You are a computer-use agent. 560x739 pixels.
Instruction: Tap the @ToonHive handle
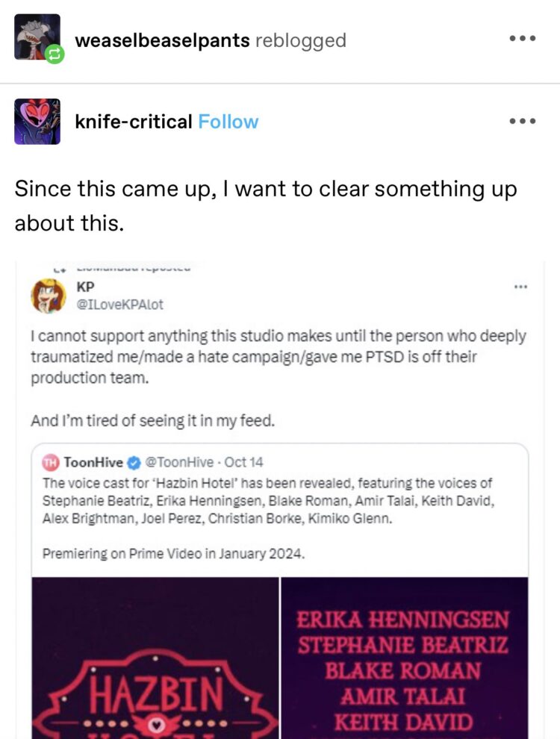[178, 462]
